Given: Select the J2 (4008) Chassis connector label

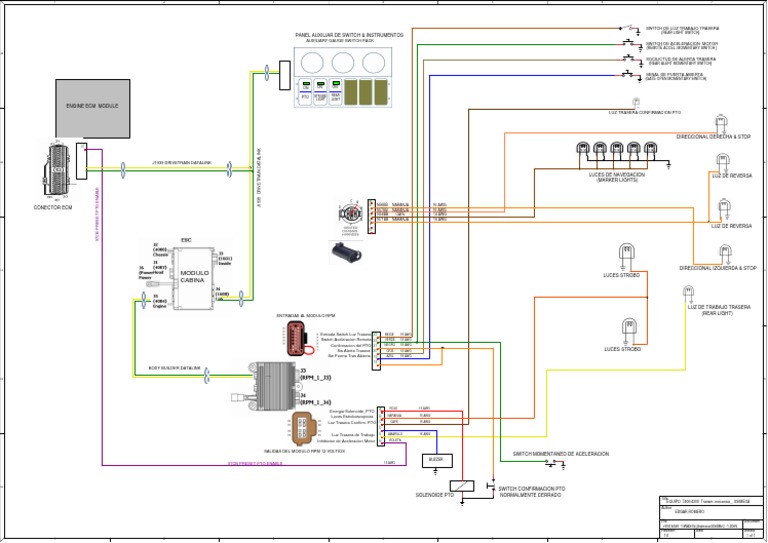Looking at the screenshot, I should pos(160,250).
